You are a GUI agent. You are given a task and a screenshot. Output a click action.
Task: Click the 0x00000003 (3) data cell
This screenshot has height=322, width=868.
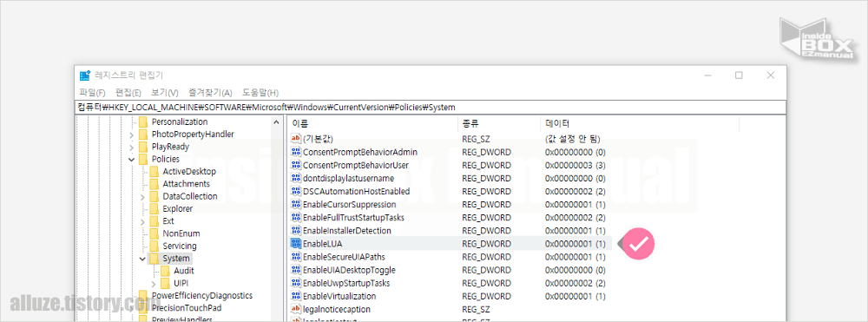(x=575, y=165)
